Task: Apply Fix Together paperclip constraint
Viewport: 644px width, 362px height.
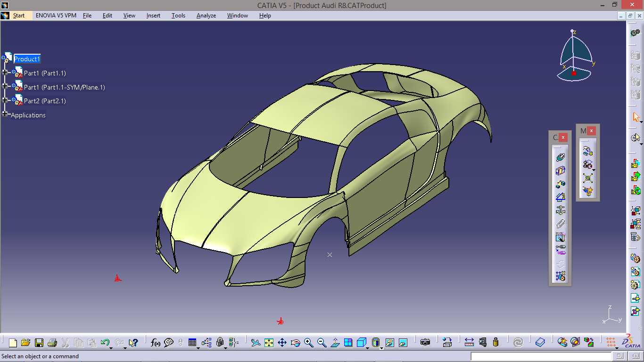Action: click(560, 223)
